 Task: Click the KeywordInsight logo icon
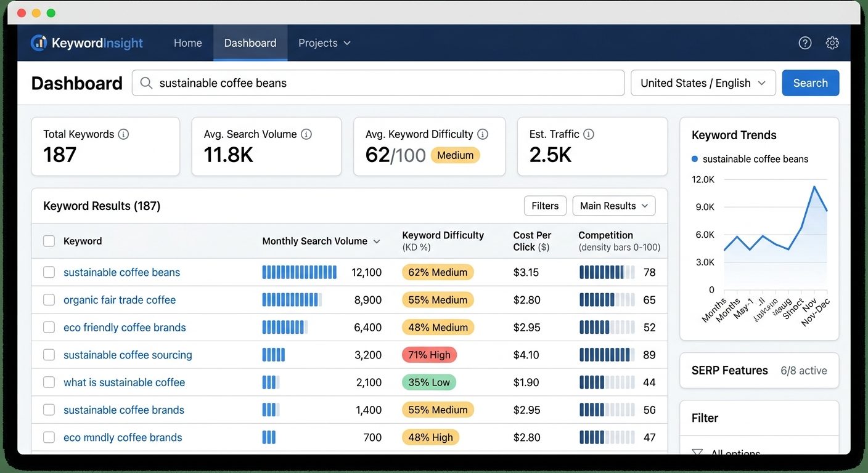[x=39, y=42]
